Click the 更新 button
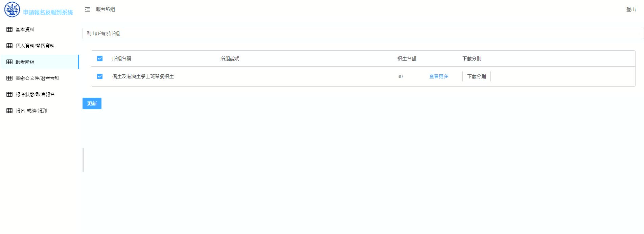 92,103
